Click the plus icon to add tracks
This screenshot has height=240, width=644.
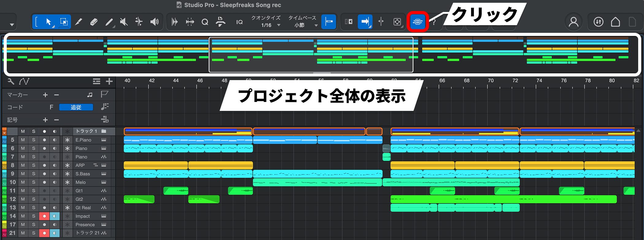pyautogui.click(x=109, y=81)
